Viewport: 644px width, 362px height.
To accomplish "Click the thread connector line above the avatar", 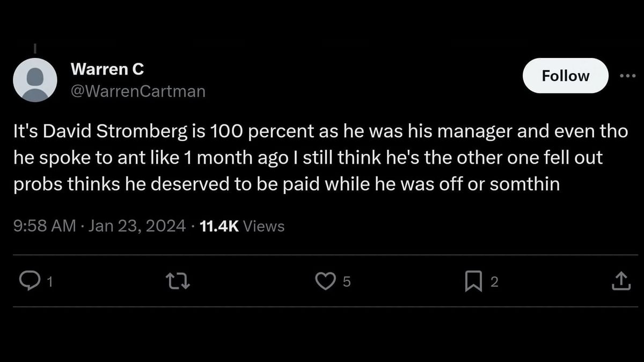I will 35,48.
